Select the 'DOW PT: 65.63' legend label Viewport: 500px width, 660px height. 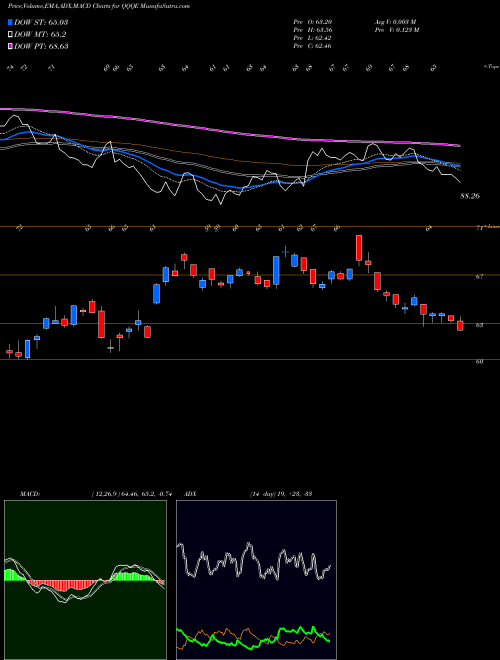(x=41, y=46)
